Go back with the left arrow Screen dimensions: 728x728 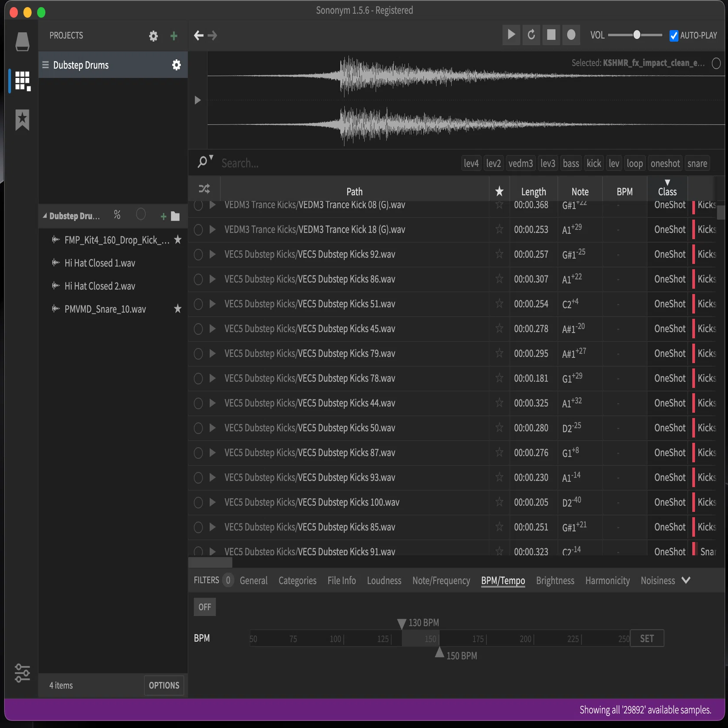pyautogui.click(x=199, y=35)
